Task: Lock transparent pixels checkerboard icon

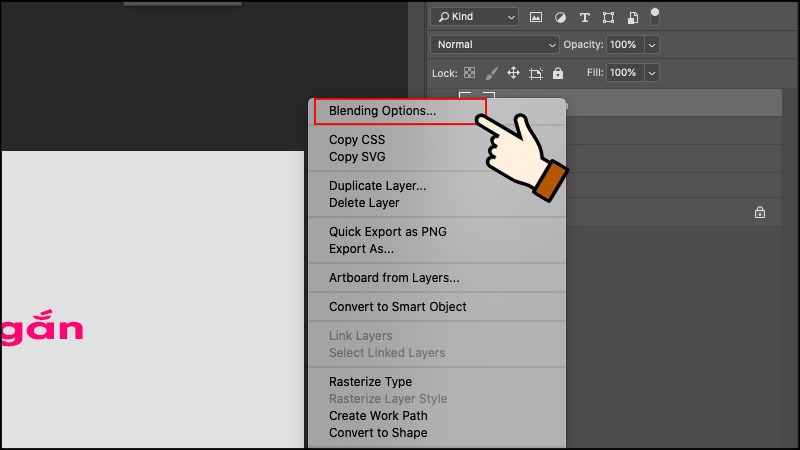Action: pyautogui.click(x=468, y=73)
